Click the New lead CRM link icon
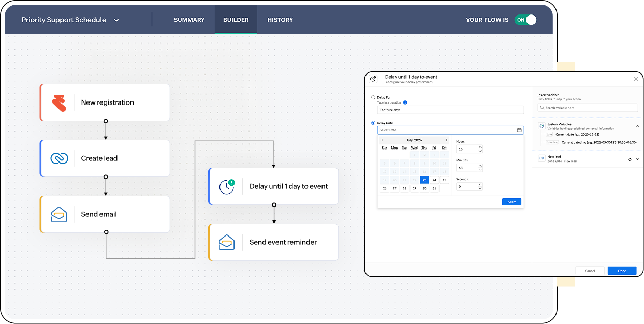The image size is (644, 324). 541,159
